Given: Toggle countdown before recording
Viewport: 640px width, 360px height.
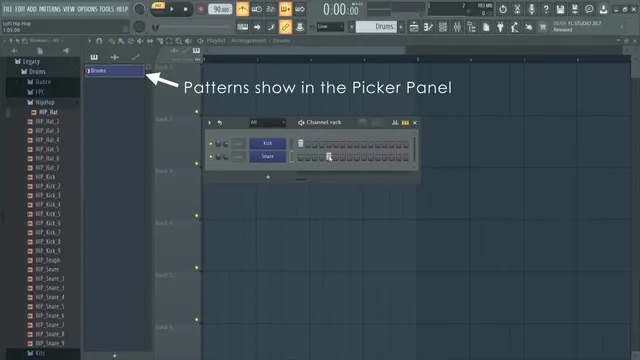Looking at the screenshot, I should (271, 9).
